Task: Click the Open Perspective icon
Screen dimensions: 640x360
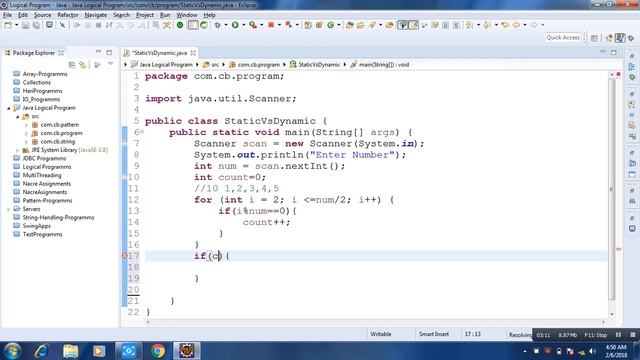Action: [594, 38]
